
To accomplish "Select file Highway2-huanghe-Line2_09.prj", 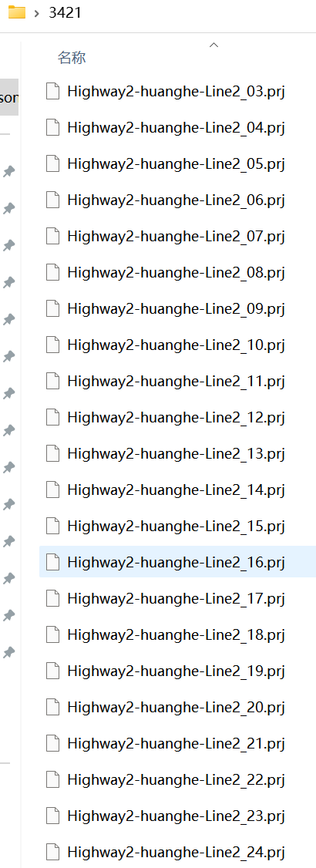I will [177, 309].
